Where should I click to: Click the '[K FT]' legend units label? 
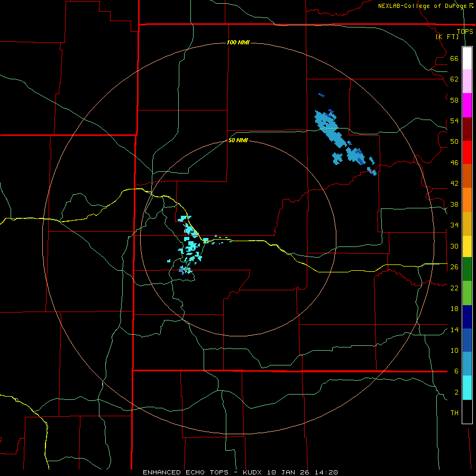point(447,36)
